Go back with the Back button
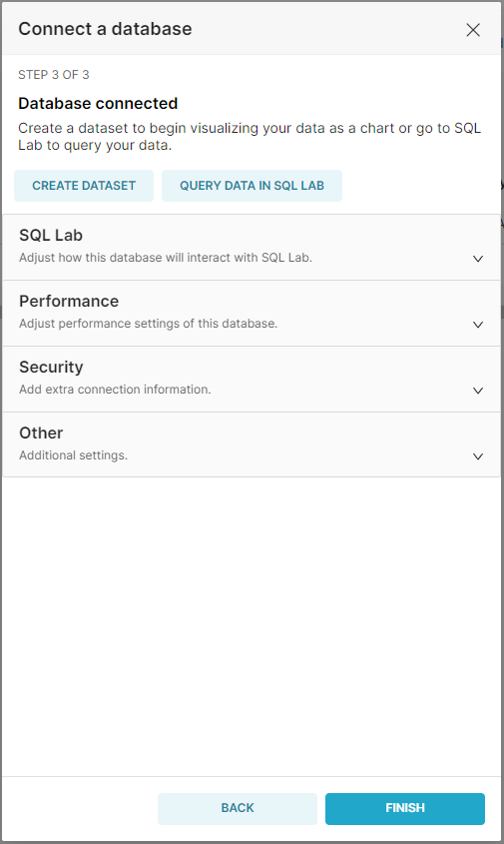504x844 pixels. (238, 808)
